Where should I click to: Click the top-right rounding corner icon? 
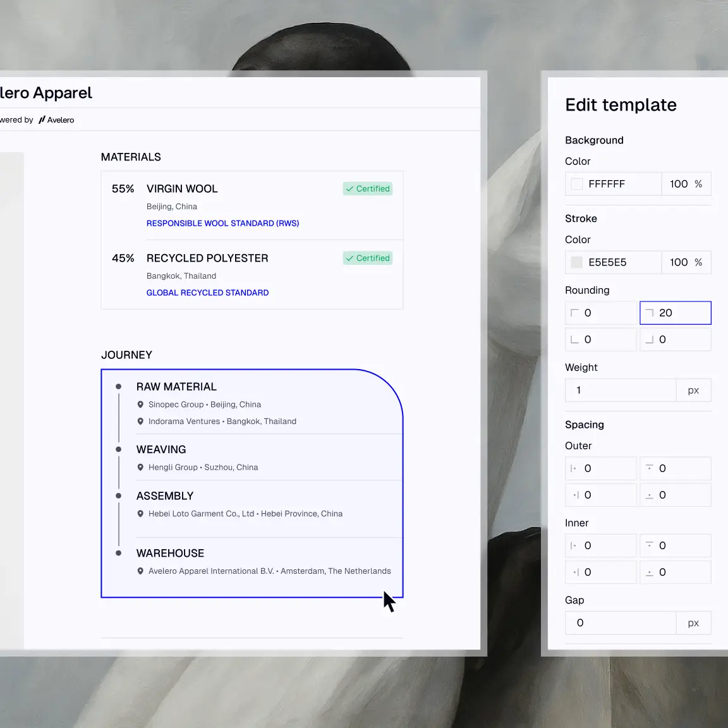649,313
